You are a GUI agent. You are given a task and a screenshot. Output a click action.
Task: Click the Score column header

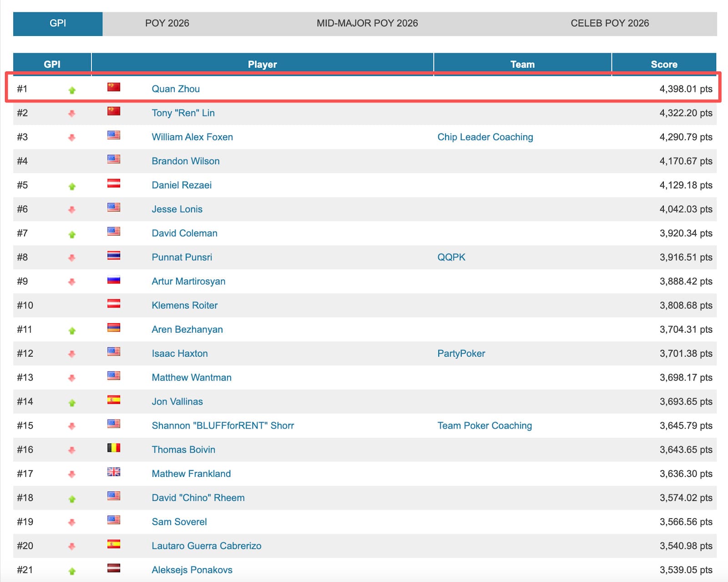(x=664, y=64)
